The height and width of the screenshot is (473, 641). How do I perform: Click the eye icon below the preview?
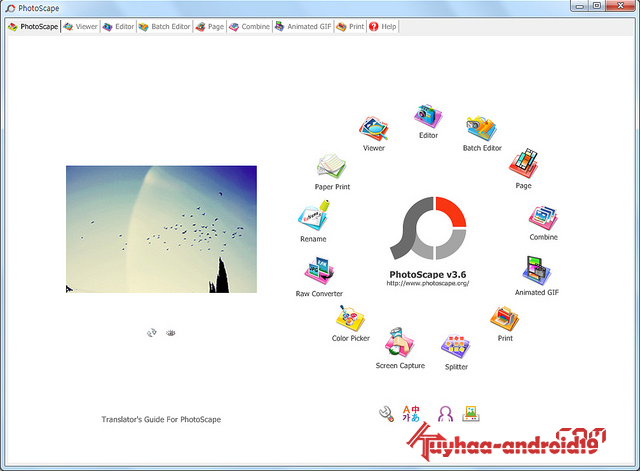click(x=170, y=333)
